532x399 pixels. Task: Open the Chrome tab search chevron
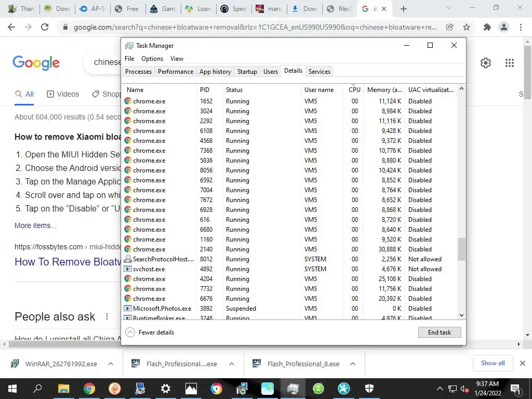point(448,7)
